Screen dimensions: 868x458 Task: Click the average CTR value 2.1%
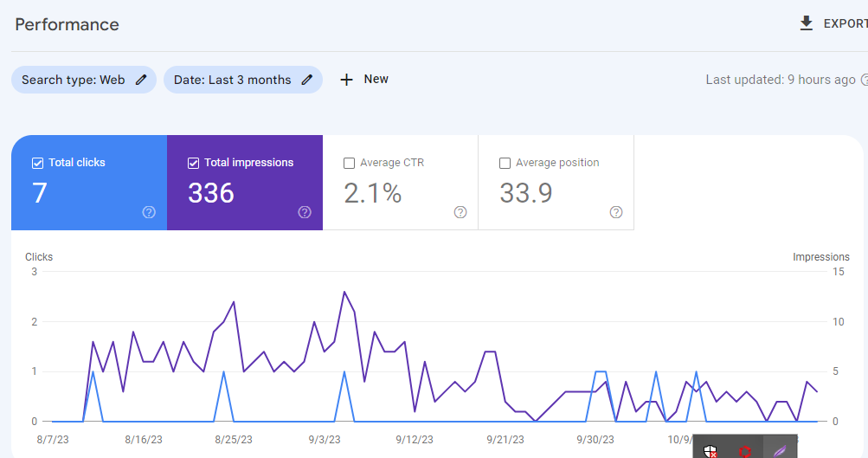(x=372, y=193)
